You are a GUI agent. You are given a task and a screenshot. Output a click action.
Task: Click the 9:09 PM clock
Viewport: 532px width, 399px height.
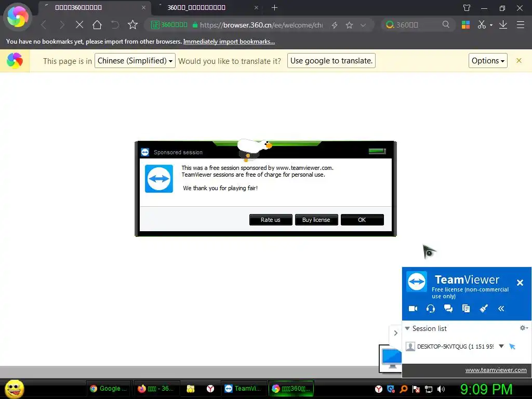point(486,389)
